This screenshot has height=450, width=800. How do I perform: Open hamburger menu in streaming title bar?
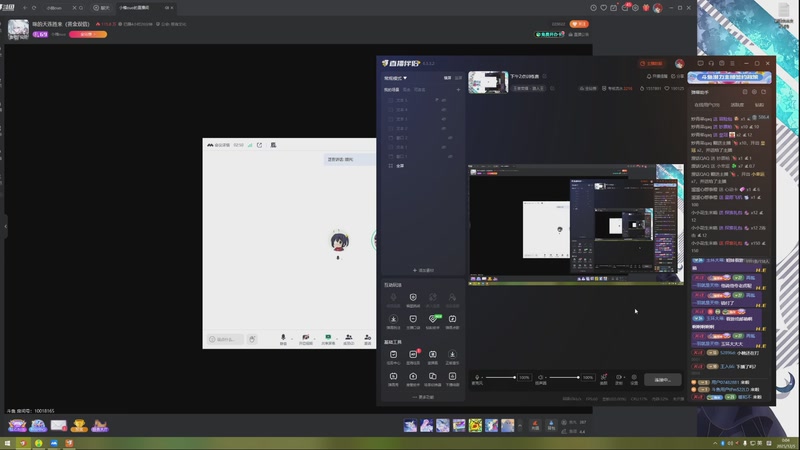click(x=732, y=64)
